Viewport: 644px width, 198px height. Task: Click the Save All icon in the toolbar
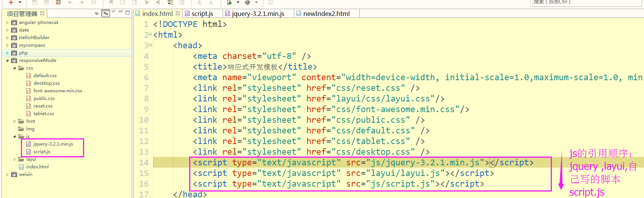pyautogui.click(x=46, y=2)
